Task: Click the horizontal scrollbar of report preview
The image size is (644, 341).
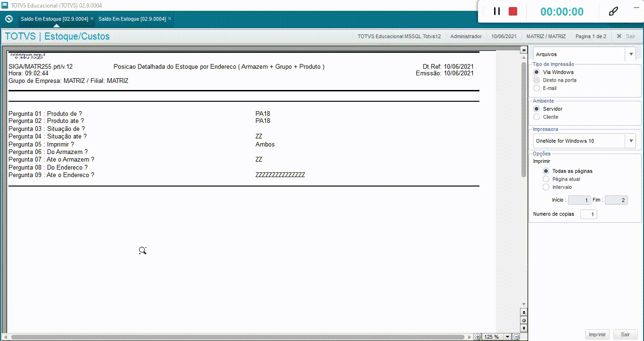Action: tap(238, 337)
